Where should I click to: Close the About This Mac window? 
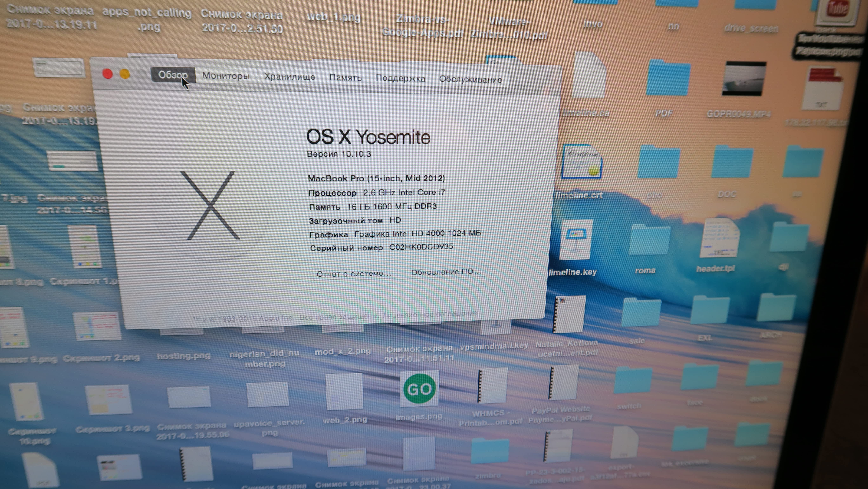point(108,74)
